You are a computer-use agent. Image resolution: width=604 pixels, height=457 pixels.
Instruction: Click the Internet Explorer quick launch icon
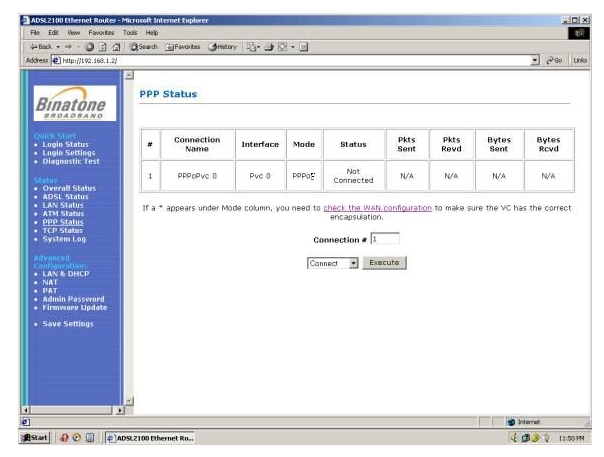tap(77, 438)
